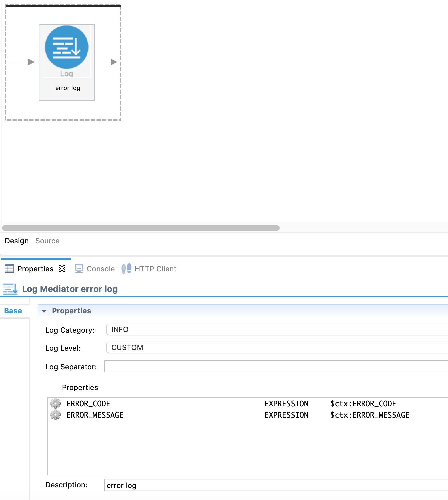Screen dimensions: 448x500
Task: Click the Log Category label
Action: point(70,330)
